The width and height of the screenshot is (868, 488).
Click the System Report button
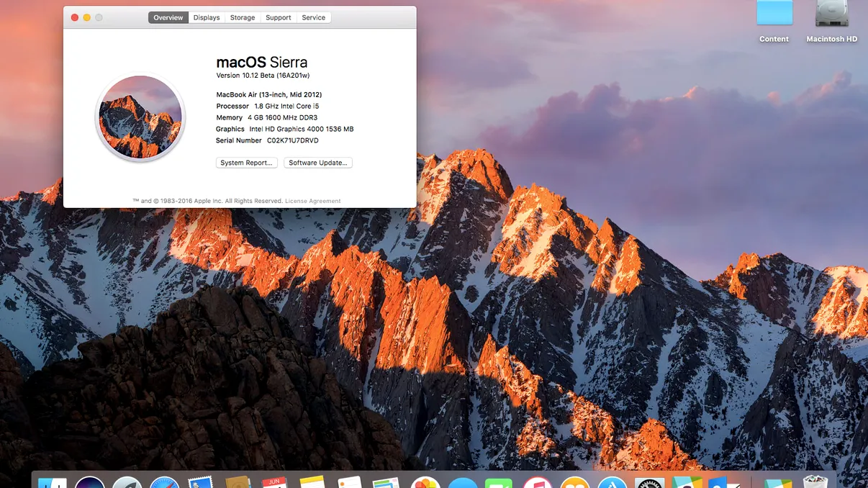point(246,163)
